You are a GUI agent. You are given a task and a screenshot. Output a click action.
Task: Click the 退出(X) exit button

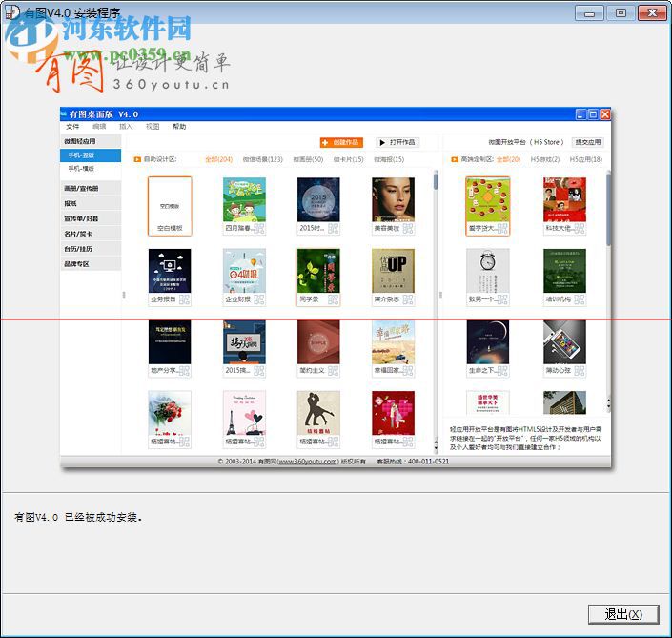tap(623, 614)
